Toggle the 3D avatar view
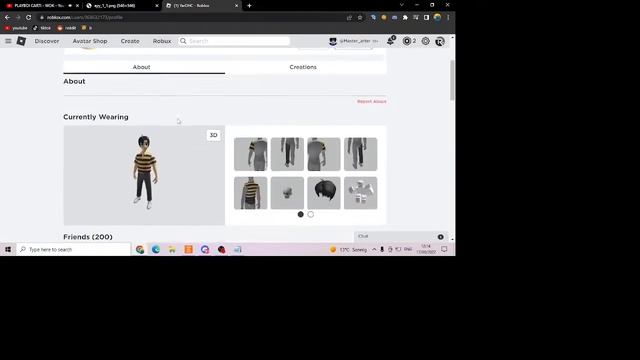The width and height of the screenshot is (640, 360). click(x=213, y=135)
